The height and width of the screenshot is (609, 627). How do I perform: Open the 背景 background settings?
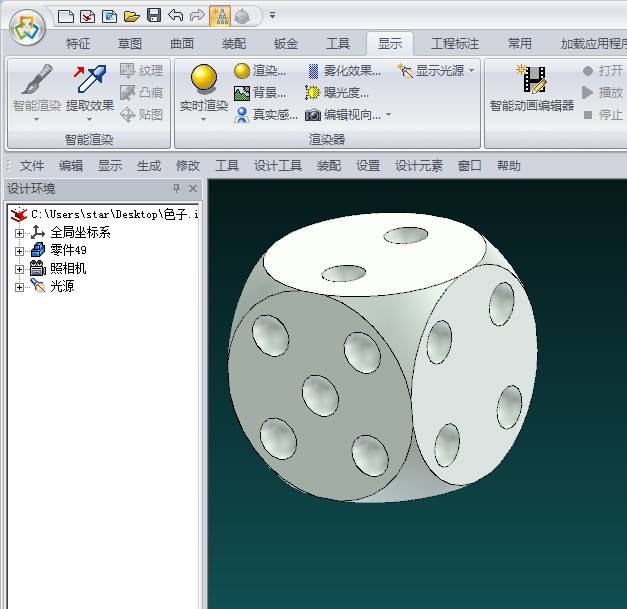click(x=260, y=93)
